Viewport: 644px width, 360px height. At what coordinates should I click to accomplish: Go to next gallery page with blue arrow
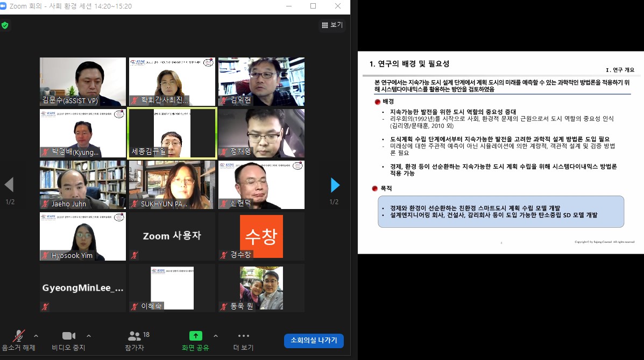pos(335,185)
